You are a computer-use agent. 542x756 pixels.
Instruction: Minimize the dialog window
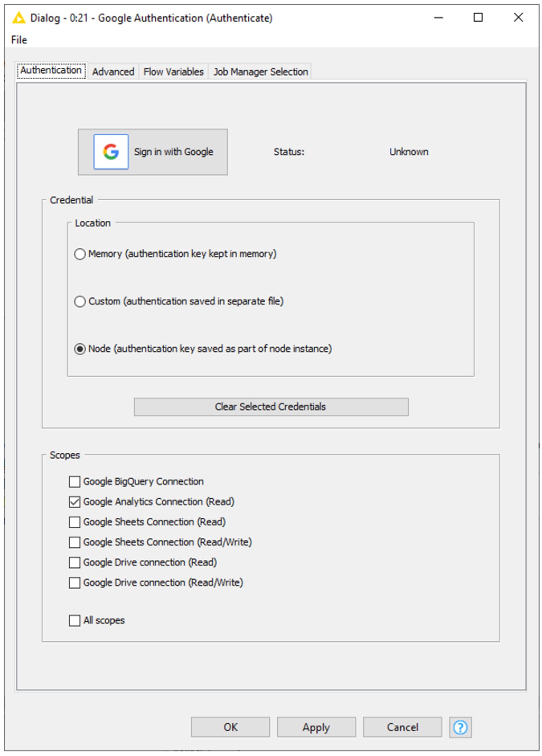pos(438,17)
